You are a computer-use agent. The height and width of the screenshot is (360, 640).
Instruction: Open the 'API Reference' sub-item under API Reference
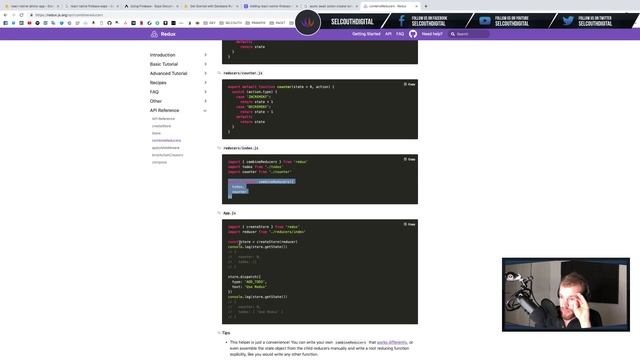pos(163,119)
